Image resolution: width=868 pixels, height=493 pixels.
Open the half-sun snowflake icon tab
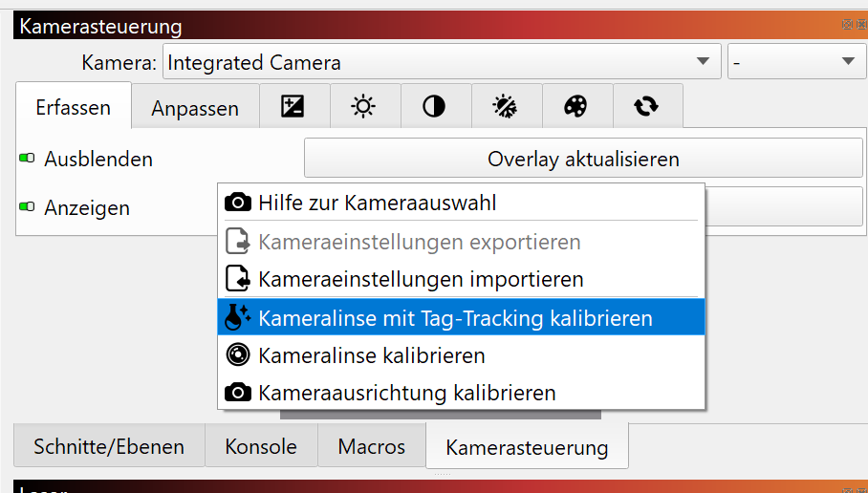coord(507,106)
